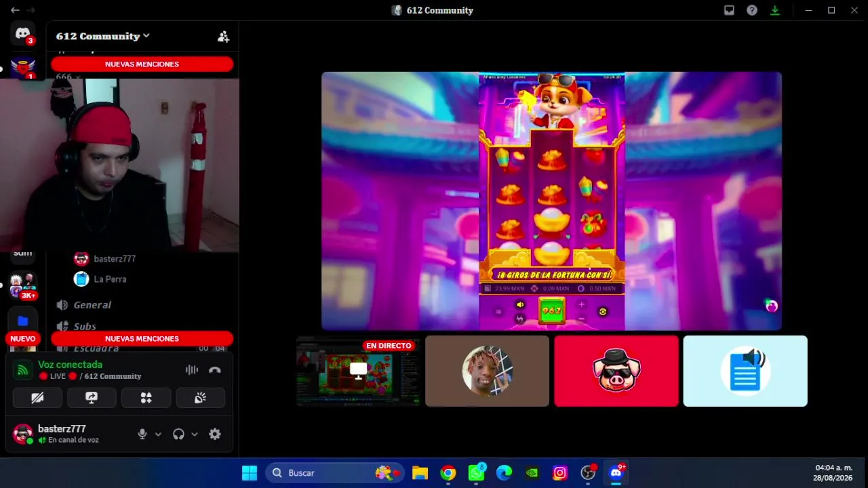Open user settings gear

(x=215, y=434)
